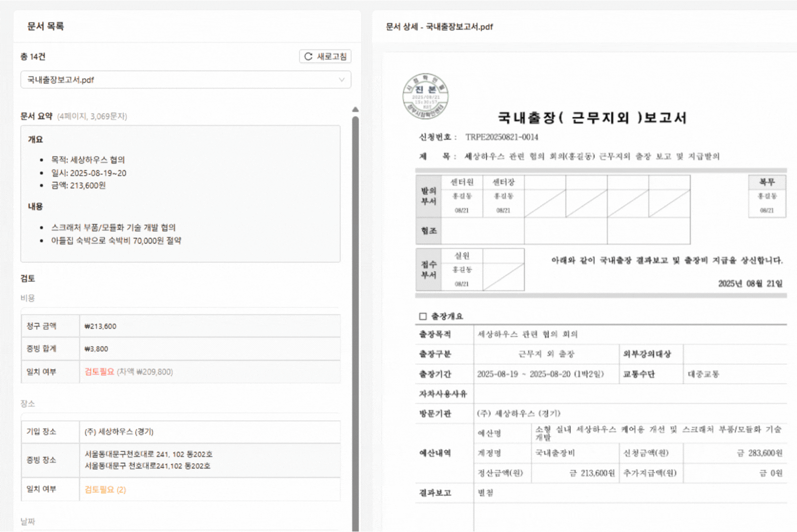Image resolution: width=797 pixels, height=532 pixels.
Task: Click the 날짜 subsection label
Action: [x=28, y=522]
